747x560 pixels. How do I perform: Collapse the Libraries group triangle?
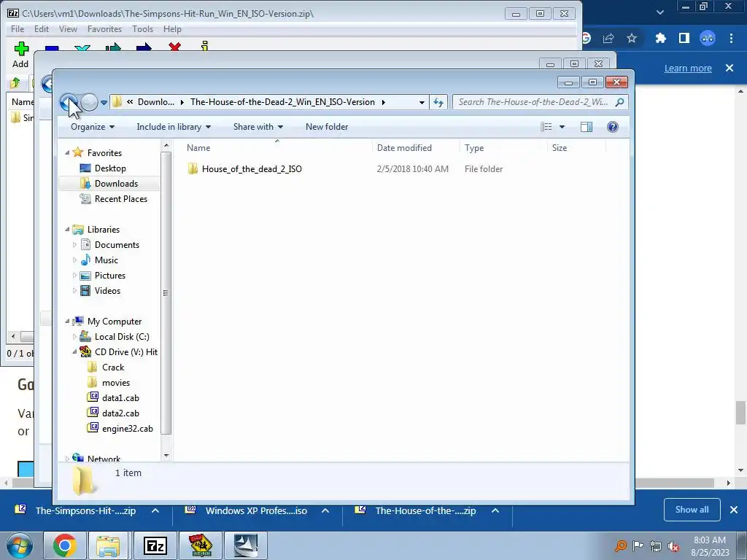point(67,230)
